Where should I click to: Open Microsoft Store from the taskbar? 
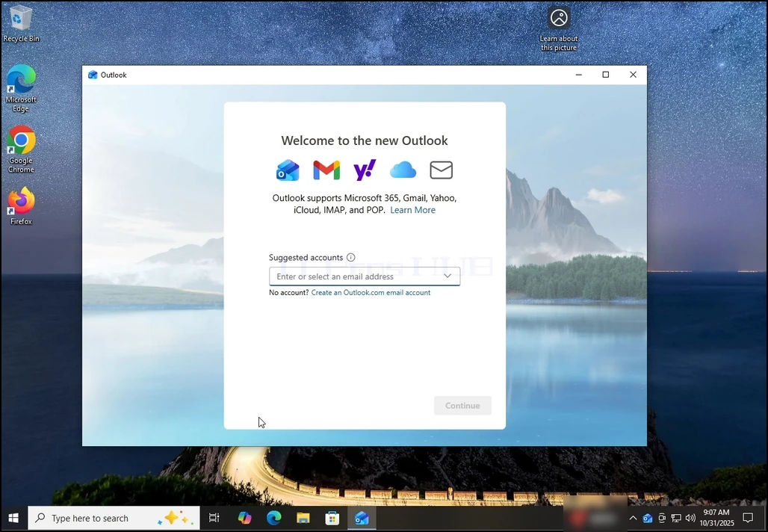click(332, 519)
